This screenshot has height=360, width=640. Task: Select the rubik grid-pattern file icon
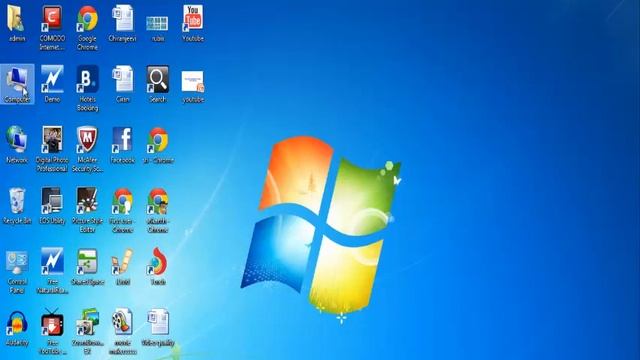pyautogui.click(x=158, y=24)
